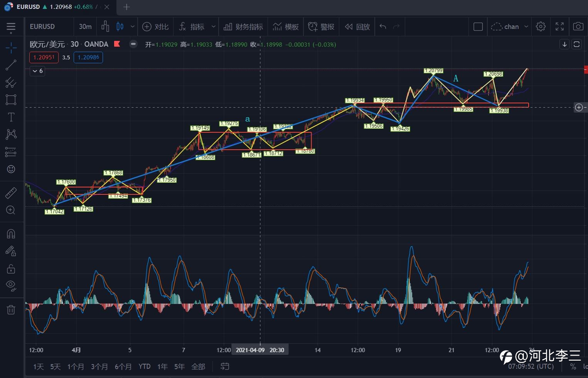Expand the chart style dropdown arrow
Image resolution: width=588 pixels, height=378 pixels.
[133, 27]
